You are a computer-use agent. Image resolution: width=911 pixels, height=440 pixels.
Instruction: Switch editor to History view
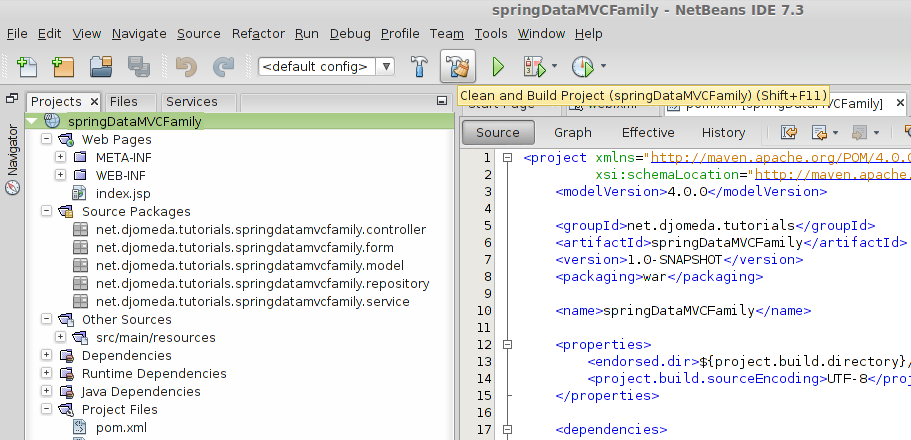click(x=723, y=133)
